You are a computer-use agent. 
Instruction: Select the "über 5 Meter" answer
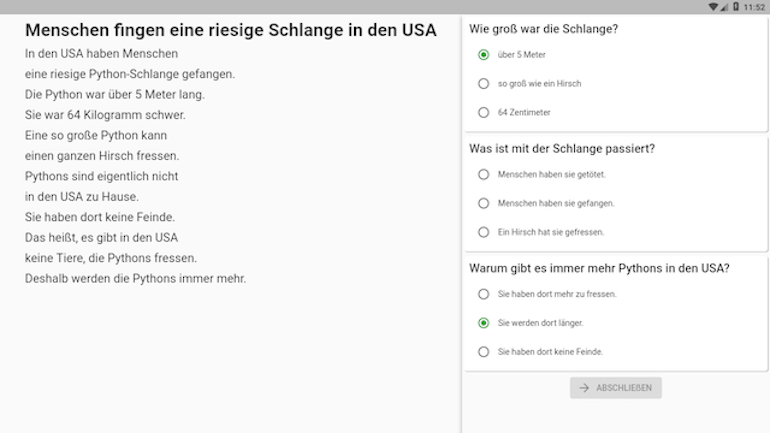484,55
